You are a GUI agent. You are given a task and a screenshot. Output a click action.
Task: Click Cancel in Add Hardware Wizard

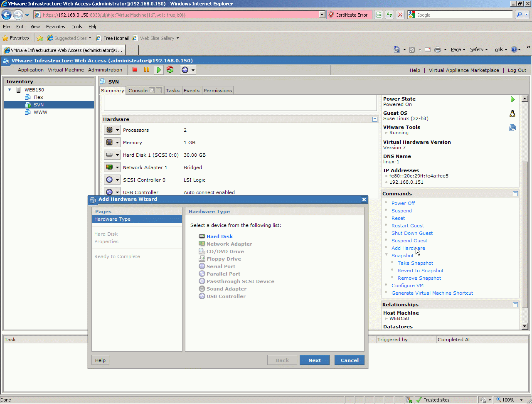coord(350,360)
